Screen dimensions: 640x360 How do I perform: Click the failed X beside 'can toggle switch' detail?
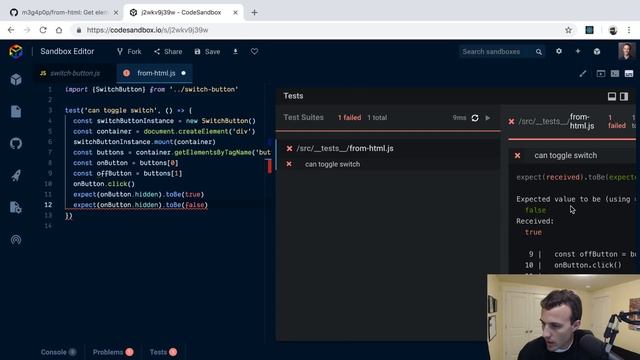pyautogui.click(x=517, y=156)
